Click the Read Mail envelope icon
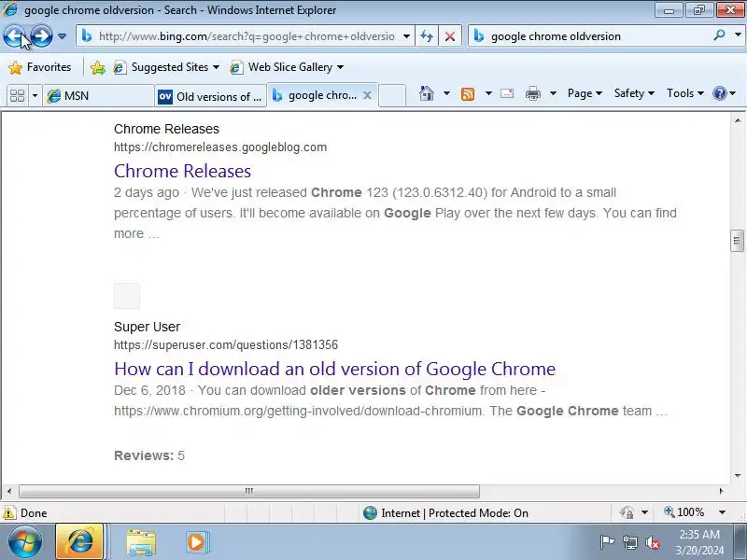 (x=507, y=93)
